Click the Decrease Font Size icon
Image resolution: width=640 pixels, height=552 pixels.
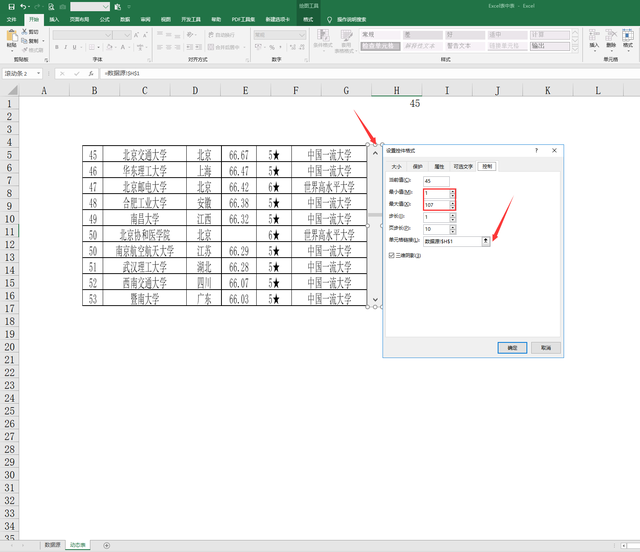(x=145, y=35)
